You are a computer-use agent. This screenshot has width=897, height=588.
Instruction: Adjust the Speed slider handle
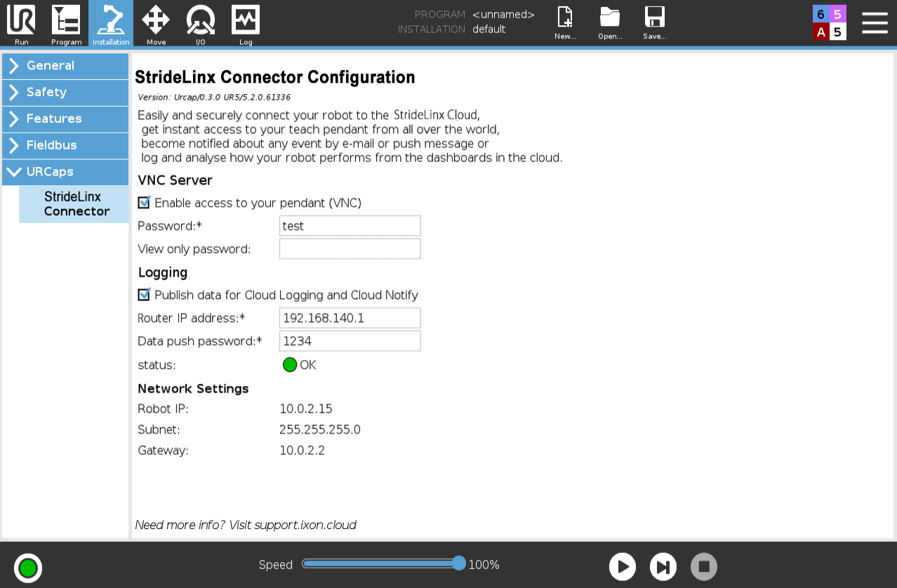point(459,563)
